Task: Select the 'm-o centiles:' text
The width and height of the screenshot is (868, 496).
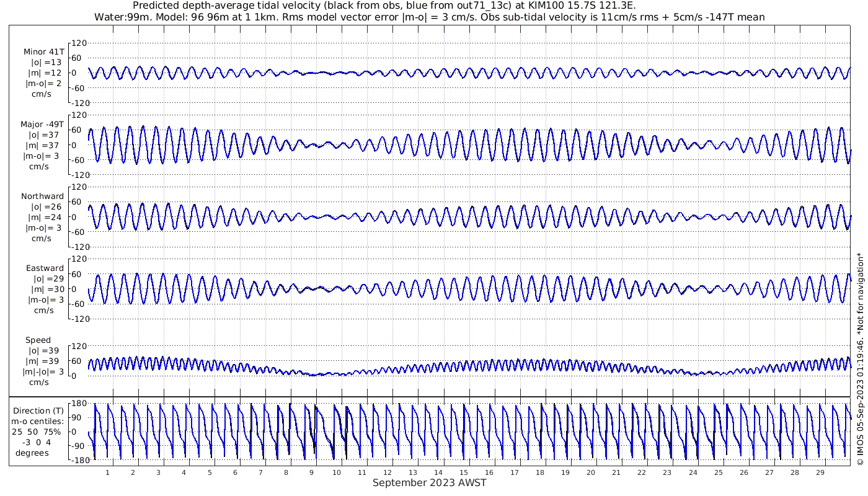Action: 38,421
